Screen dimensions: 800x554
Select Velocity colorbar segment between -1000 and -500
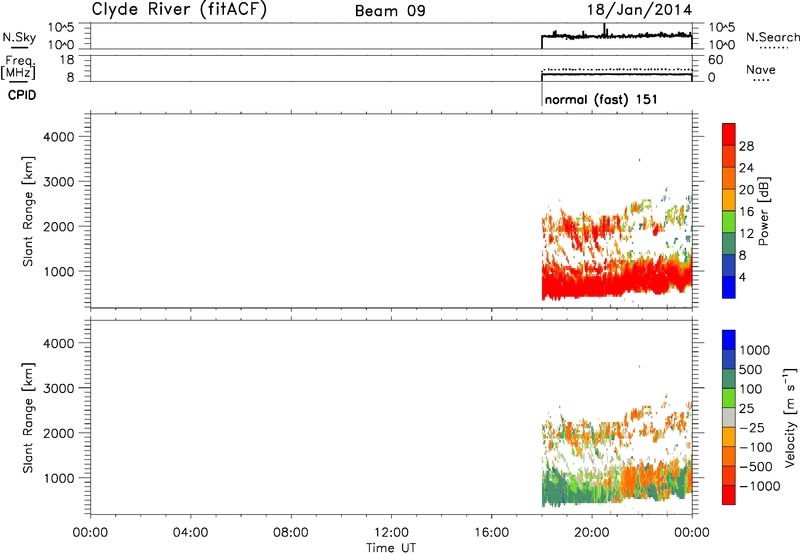pyautogui.click(x=729, y=476)
